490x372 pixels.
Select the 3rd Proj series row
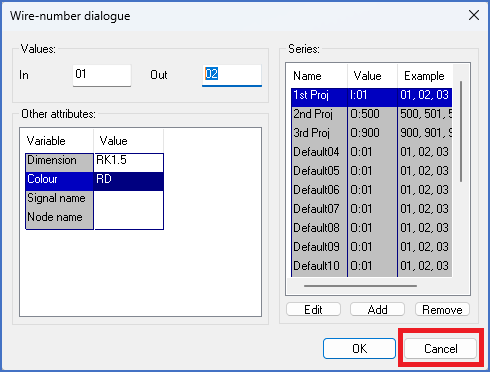[x=371, y=135]
